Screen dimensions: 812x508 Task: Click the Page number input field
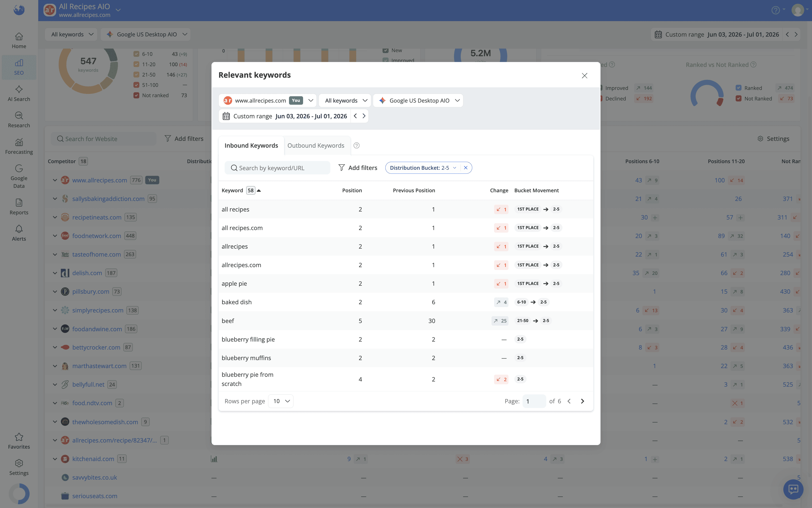point(534,401)
